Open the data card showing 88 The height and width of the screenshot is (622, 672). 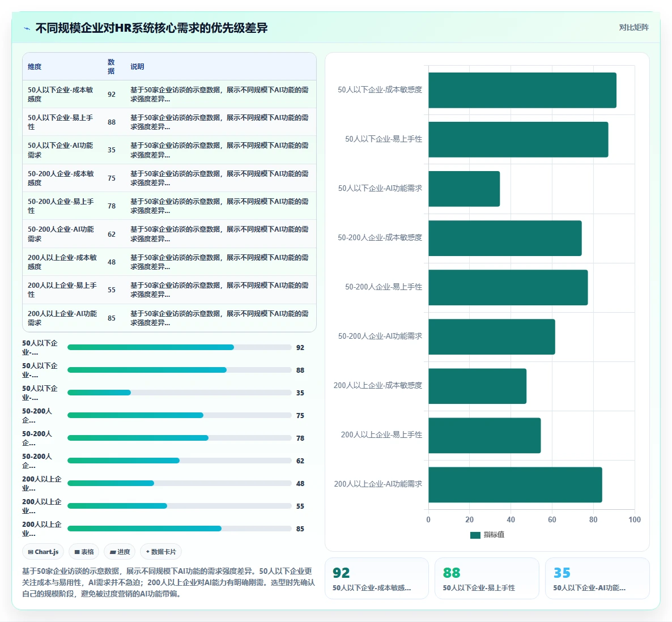point(487,578)
